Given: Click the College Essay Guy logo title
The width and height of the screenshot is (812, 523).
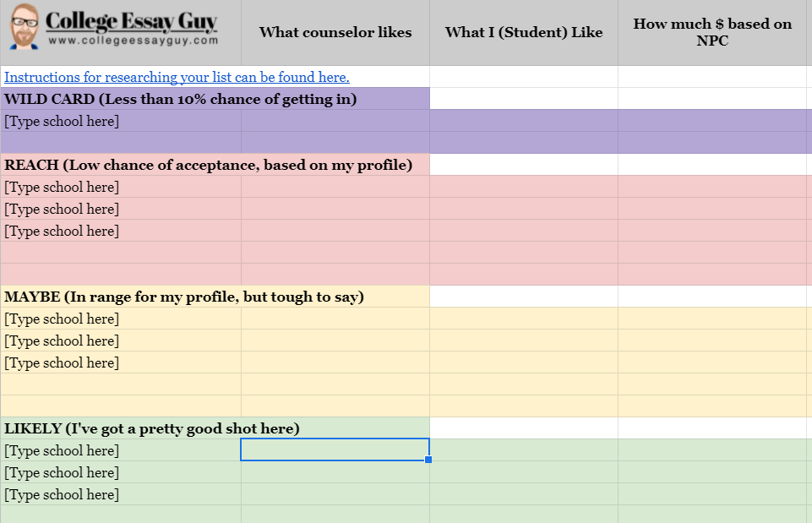Looking at the screenshot, I should (131, 21).
